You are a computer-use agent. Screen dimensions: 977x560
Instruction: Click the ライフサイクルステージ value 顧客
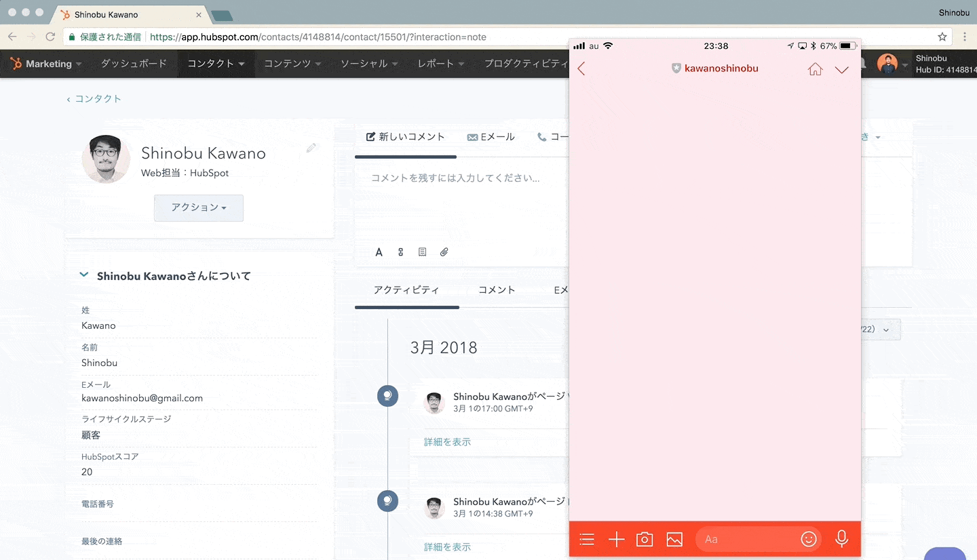tap(91, 435)
